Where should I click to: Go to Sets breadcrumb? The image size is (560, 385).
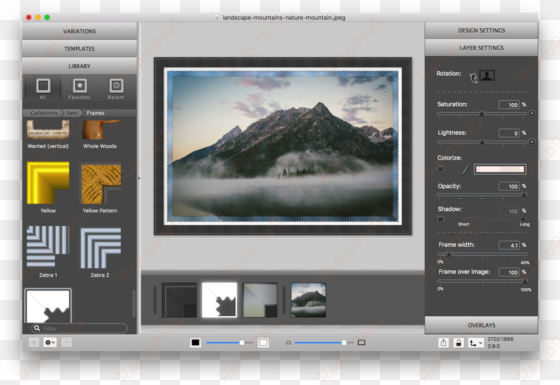(x=72, y=113)
